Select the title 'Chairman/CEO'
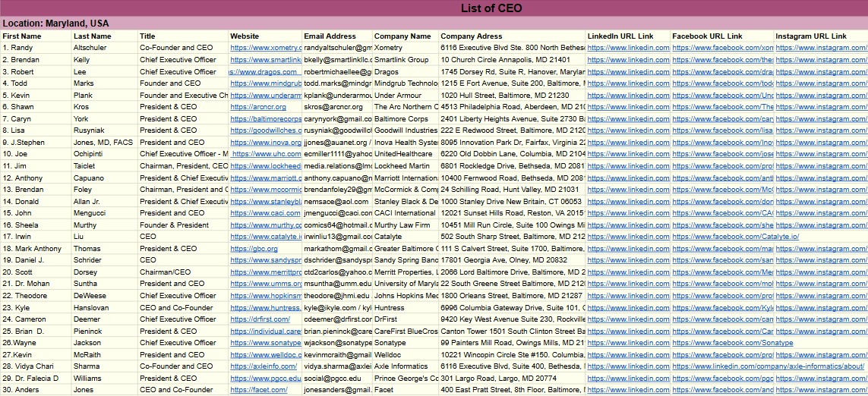Viewport: 868px width, 396px height. point(183,272)
